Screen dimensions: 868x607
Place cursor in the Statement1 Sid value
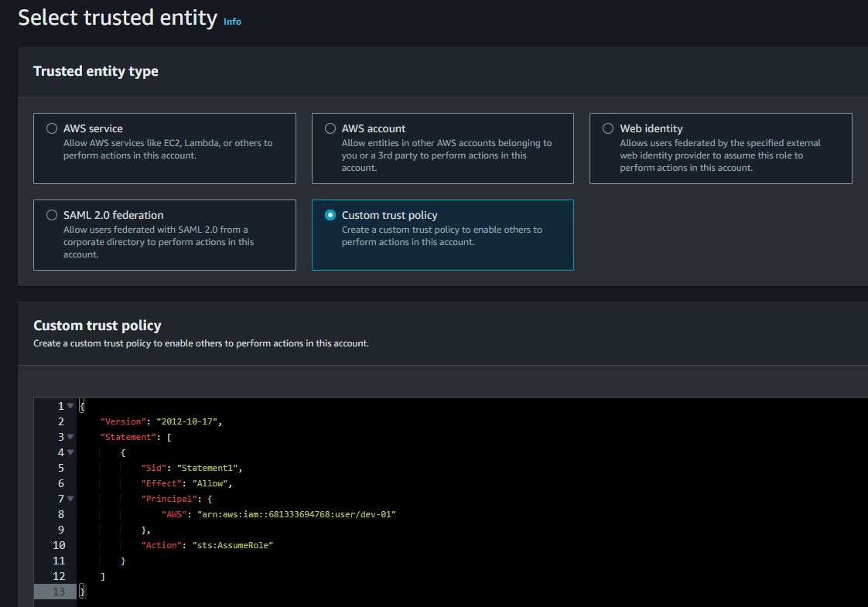(210, 468)
